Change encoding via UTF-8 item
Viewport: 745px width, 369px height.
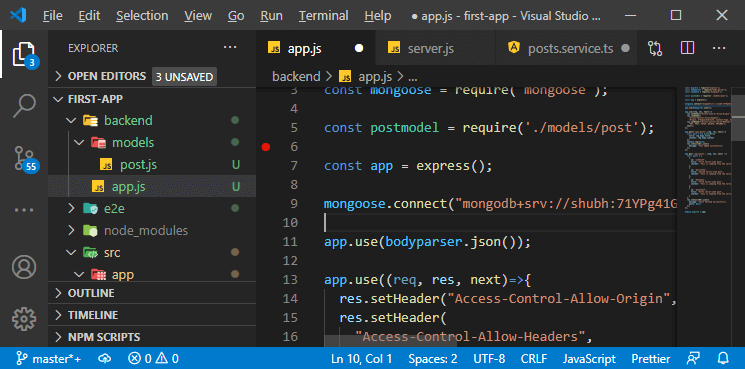click(489, 359)
